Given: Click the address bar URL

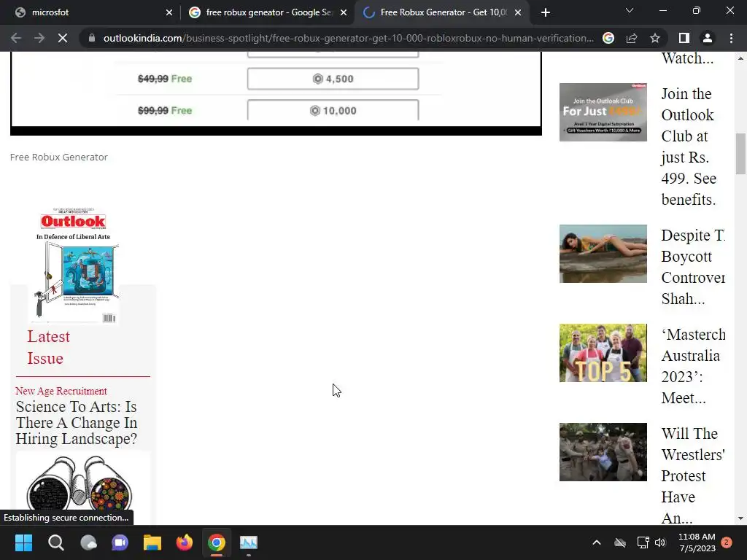Looking at the screenshot, I should [x=348, y=38].
